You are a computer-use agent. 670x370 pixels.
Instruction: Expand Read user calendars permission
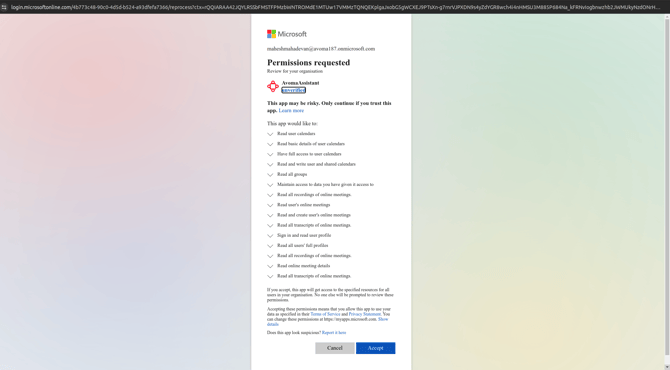click(270, 134)
